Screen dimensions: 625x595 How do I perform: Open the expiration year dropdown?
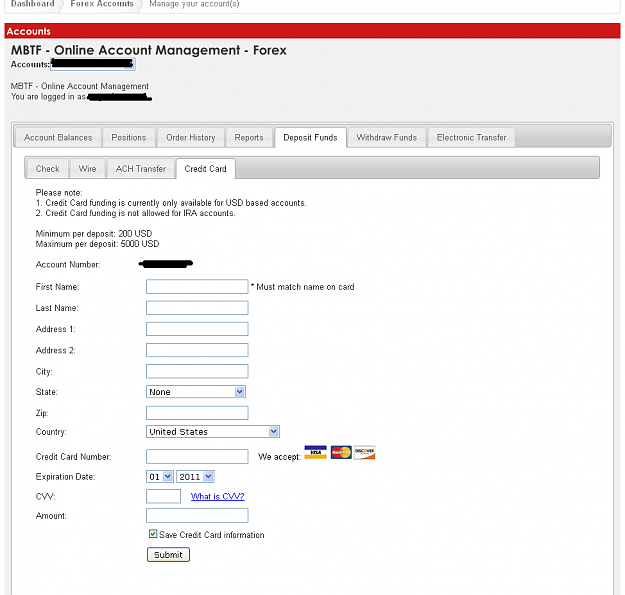[195, 477]
